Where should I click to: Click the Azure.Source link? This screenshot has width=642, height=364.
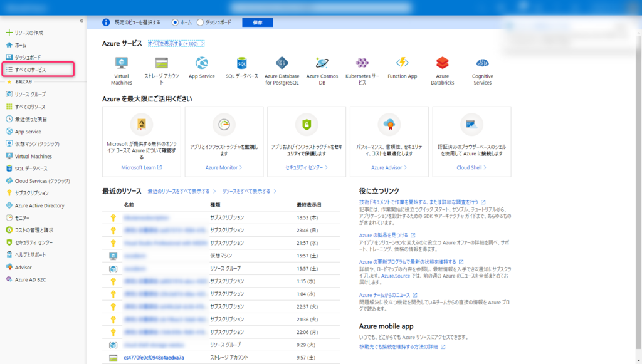pyautogui.click(x=396, y=276)
